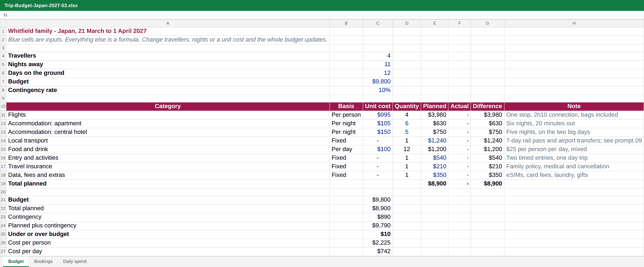Click the Actual header cell
This screenshot has width=644, height=267.
459,106
